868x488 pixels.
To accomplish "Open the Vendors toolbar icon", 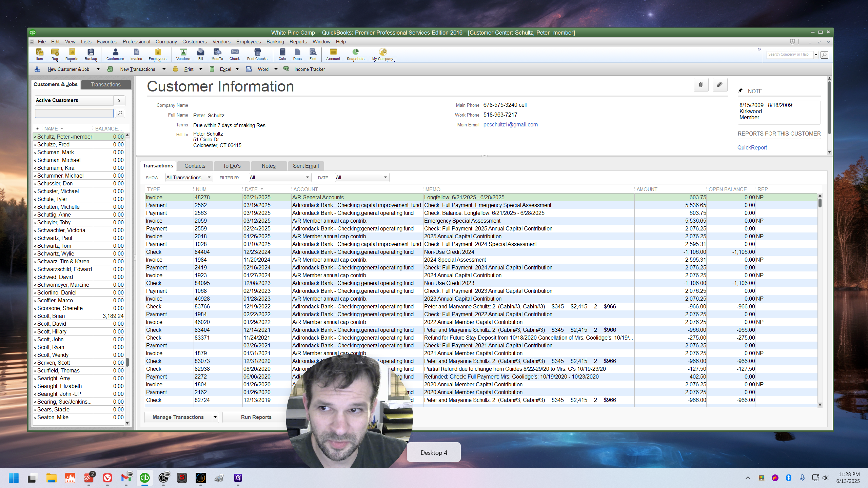I will pyautogui.click(x=183, y=54).
